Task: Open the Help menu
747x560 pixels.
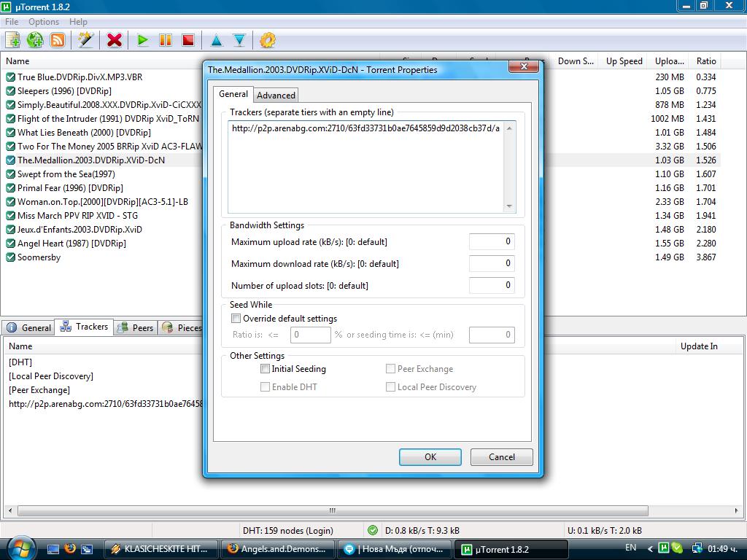Action: 78,21
